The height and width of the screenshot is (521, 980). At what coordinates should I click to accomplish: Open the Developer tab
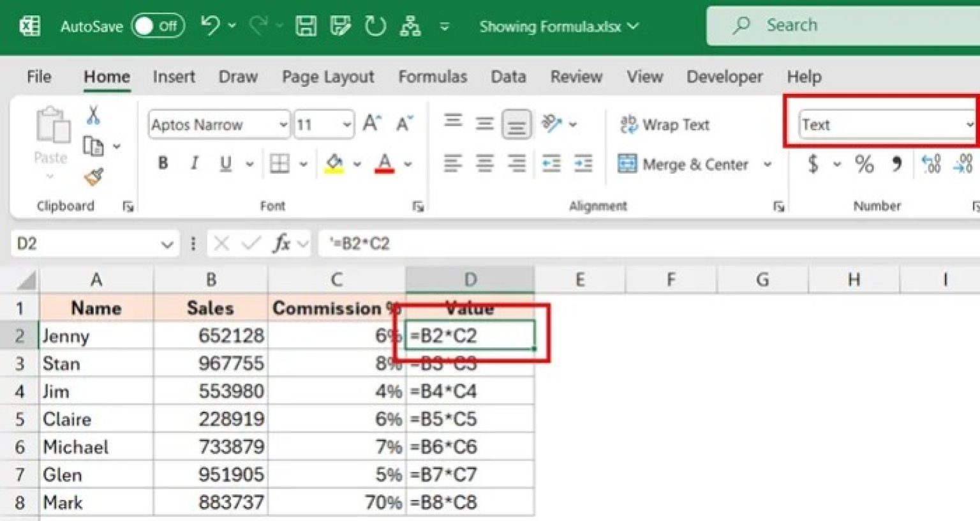(724, 77)
